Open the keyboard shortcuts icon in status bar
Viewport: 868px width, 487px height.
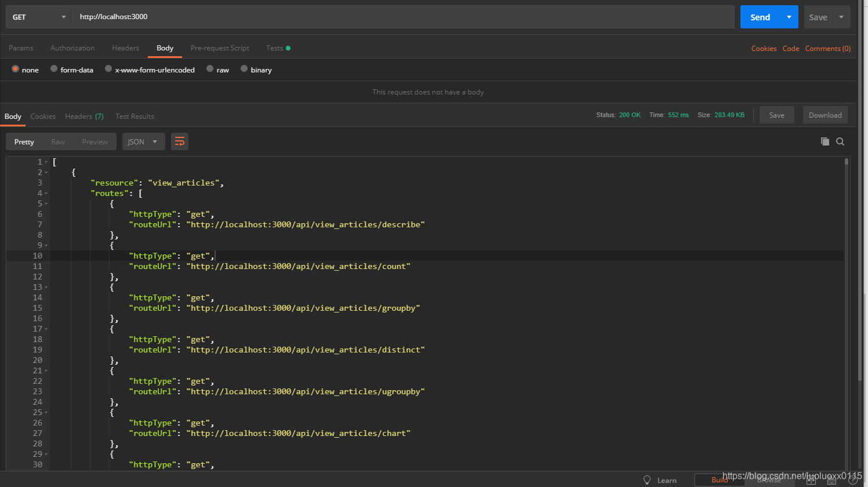coord(831,481)
